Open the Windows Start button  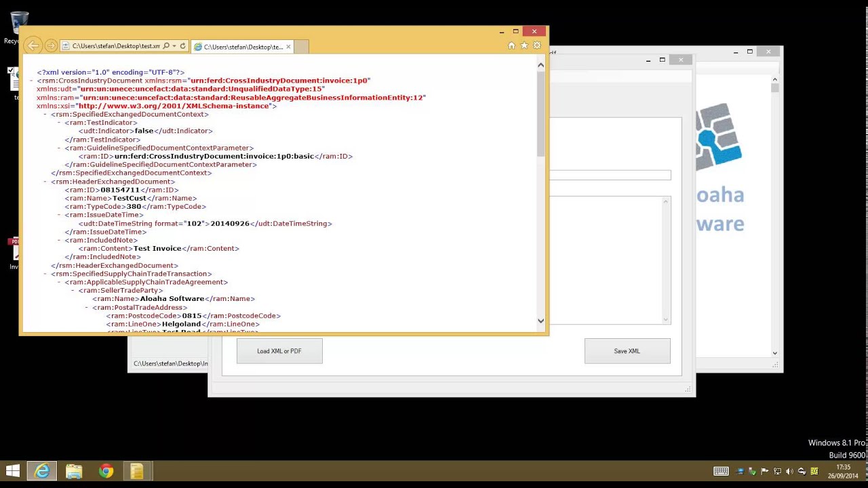(13, 471)
